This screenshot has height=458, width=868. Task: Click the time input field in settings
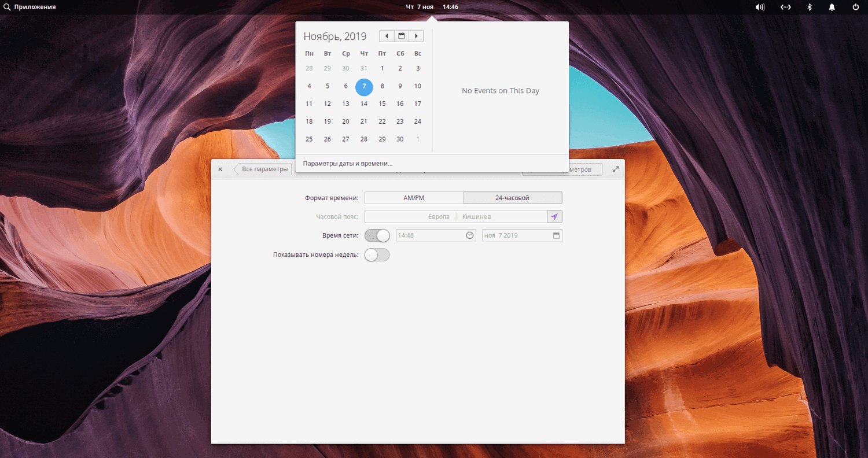436,235
